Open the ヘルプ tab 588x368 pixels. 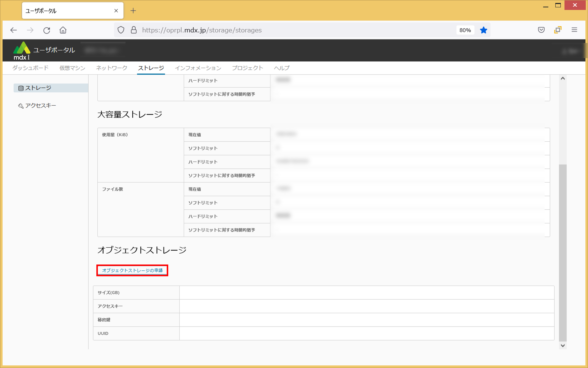tap(282, 68)
